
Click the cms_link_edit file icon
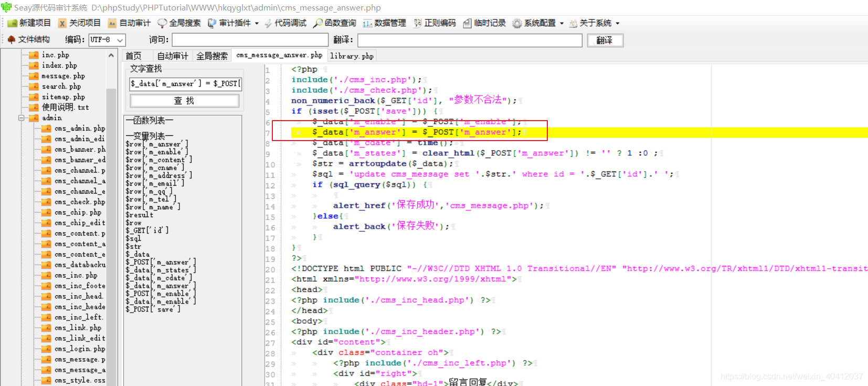click(x=46, y=338)
